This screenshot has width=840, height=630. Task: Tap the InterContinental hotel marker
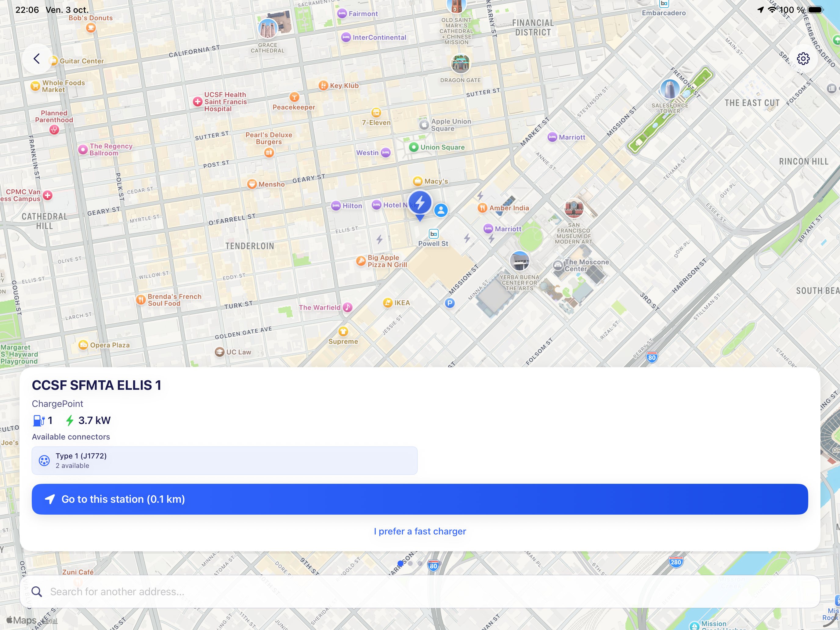pos(346,37)
